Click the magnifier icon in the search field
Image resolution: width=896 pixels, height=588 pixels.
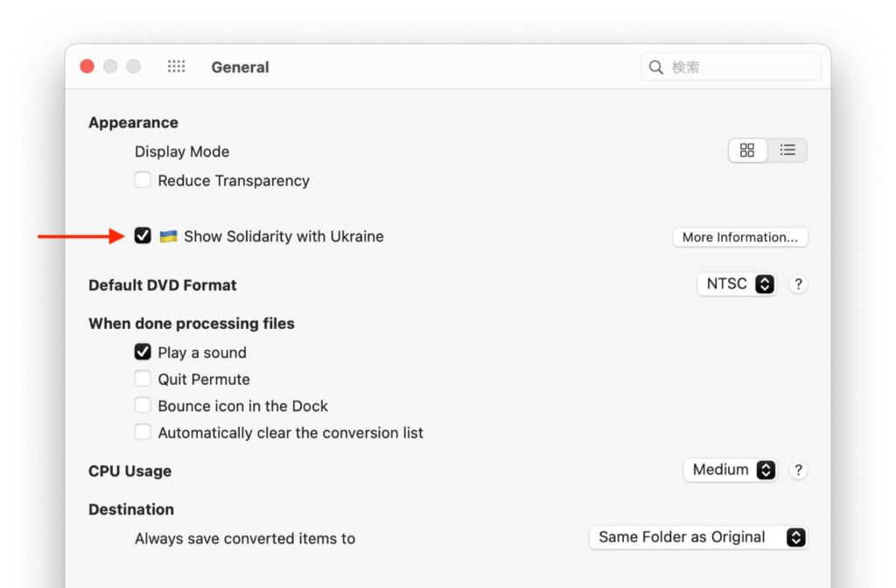pos(656,66)
